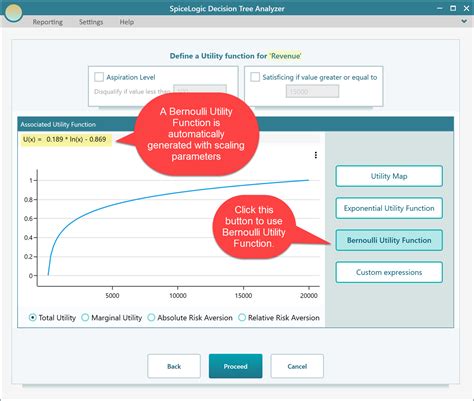This screenshot has height=401, width=474.
Task: Click the 'Revenue' highlighted title text
Action: point(285,56)
